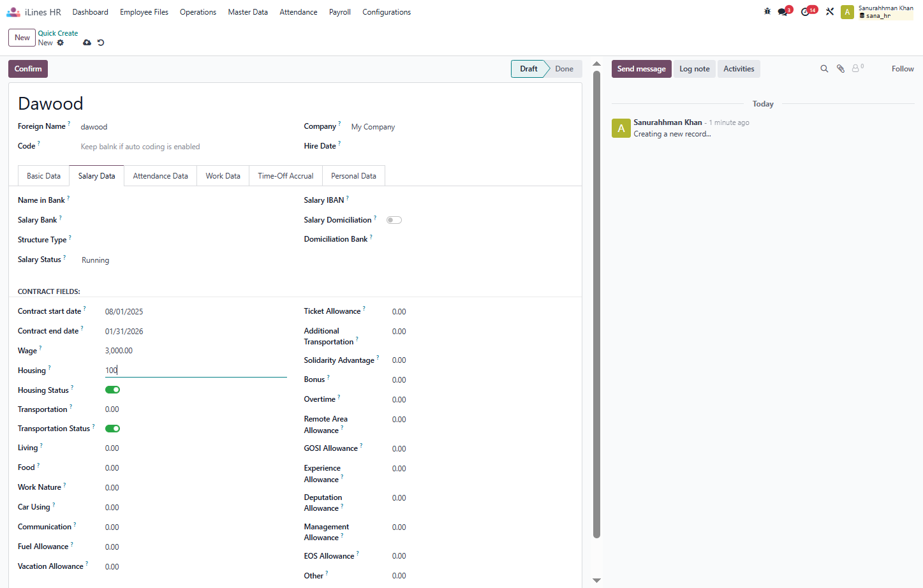The height and width of the screenshot is (588, 923).
Task: Toggle Salary Domiciliation switch
Action: coord(394,220)
